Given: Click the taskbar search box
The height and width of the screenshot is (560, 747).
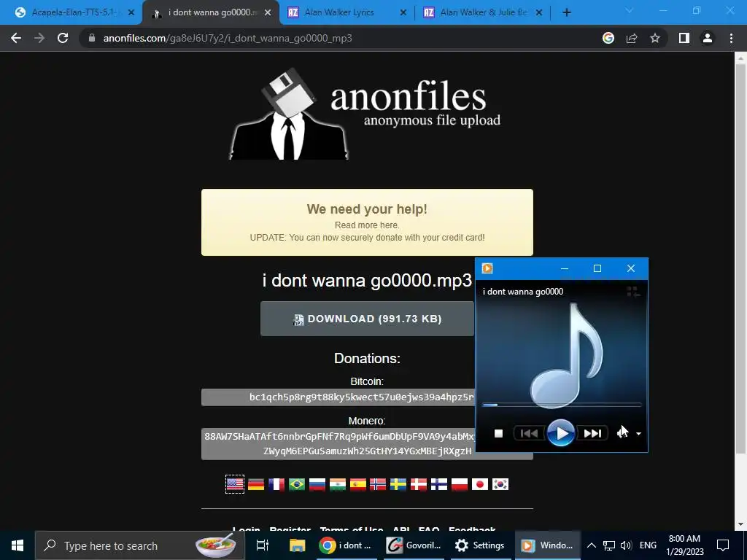Looking at the screenshot, I should coord(140,545).
